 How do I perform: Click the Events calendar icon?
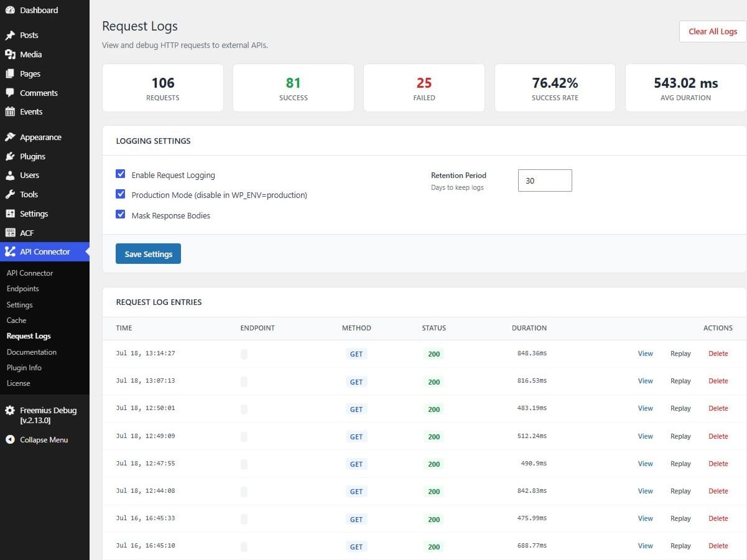(10, 112)
